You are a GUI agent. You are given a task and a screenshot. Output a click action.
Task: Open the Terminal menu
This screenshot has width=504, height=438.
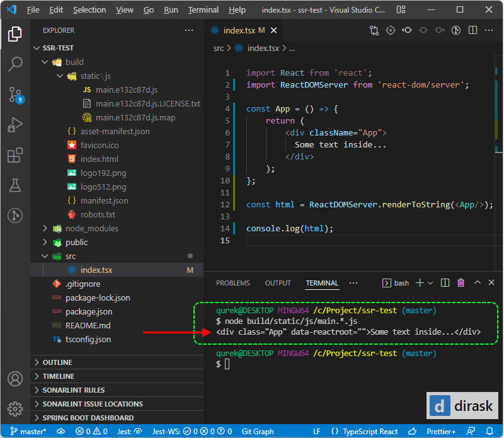point(202,9)
